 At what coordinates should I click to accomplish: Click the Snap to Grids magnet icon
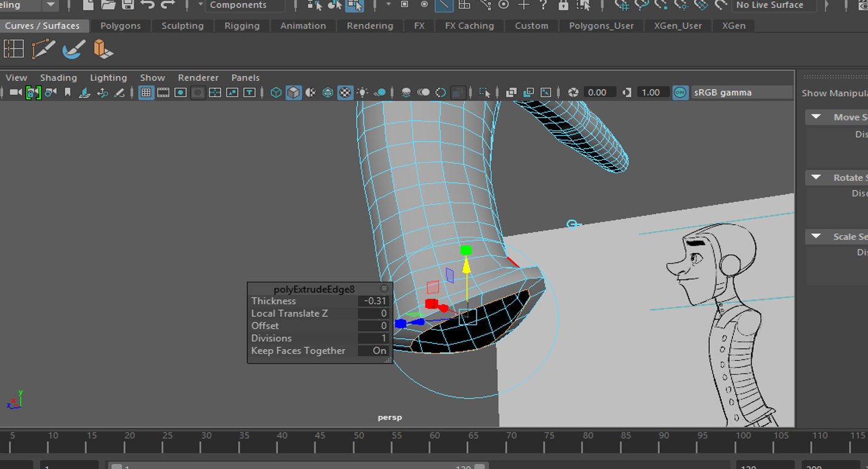pyautogui.click(x=621, y=5)
